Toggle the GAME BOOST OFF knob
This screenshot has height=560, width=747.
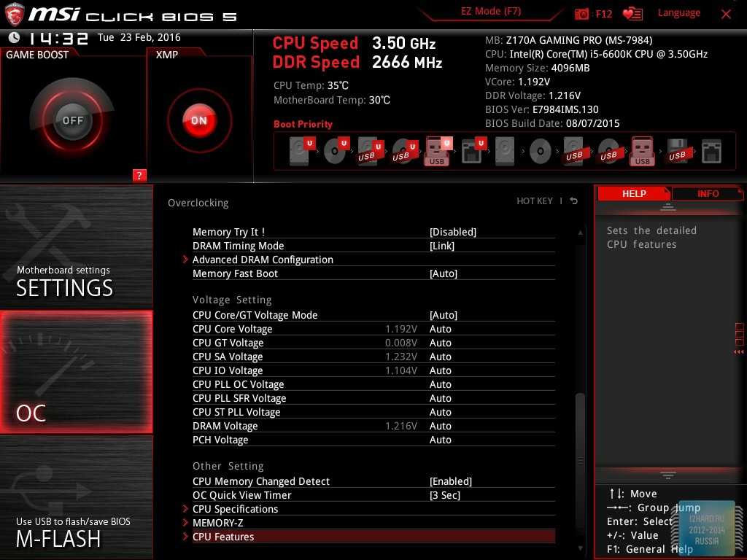click(x=72, y=120)
